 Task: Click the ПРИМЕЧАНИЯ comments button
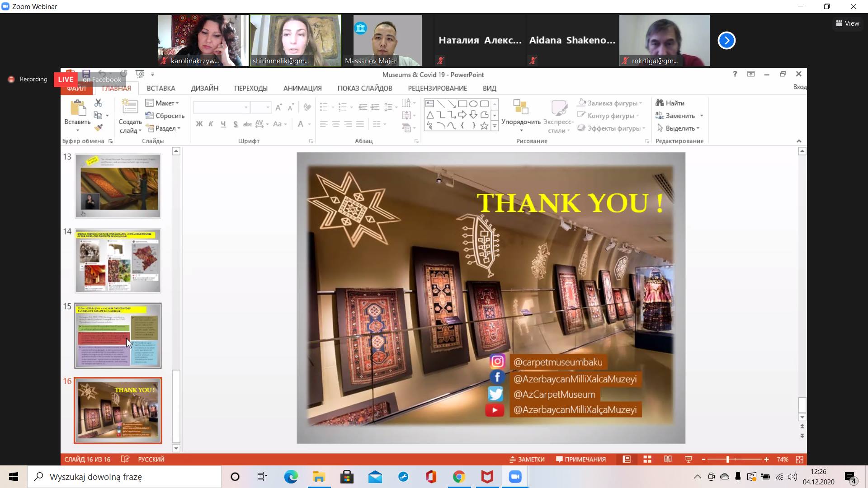point(581,459)
